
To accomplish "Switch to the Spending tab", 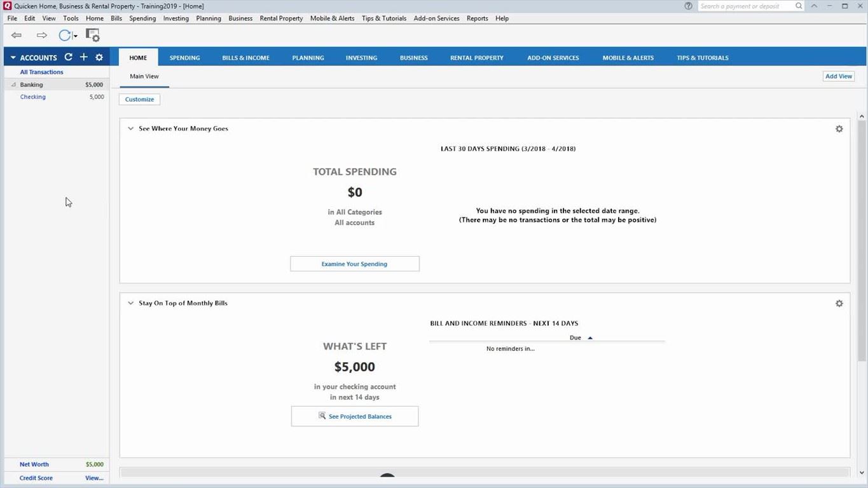I will pyautogui.click(x=184, y=58).
